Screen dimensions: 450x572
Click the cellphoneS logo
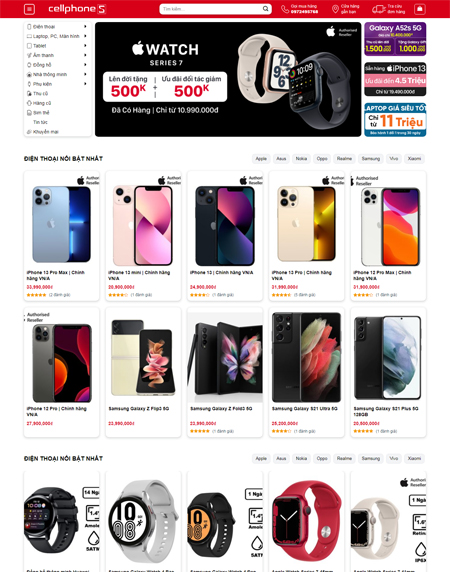(77, 9)
